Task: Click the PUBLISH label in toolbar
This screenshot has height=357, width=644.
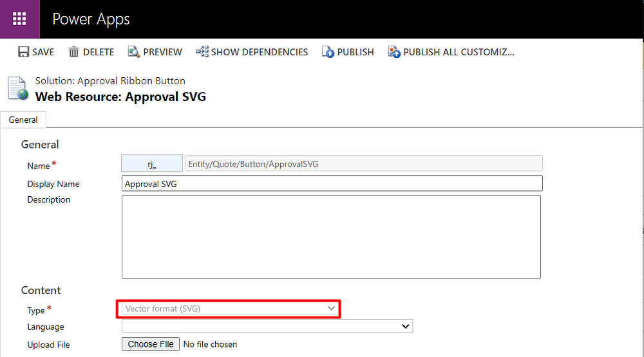Action: pyautogui.click(x=355, y=52)
